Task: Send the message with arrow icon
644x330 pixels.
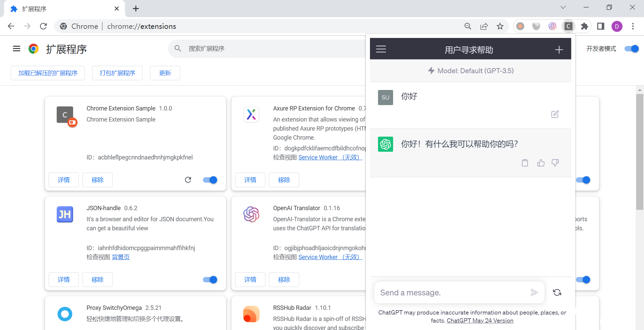Action: 534,292
